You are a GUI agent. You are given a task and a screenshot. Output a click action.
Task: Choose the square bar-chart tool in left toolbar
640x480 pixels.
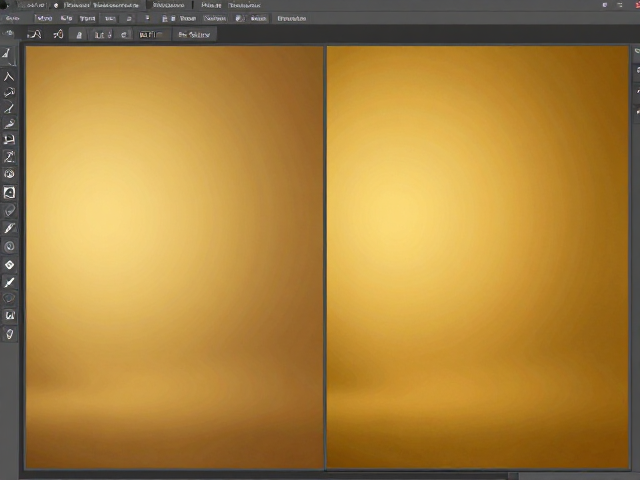(x=9, y=316)
